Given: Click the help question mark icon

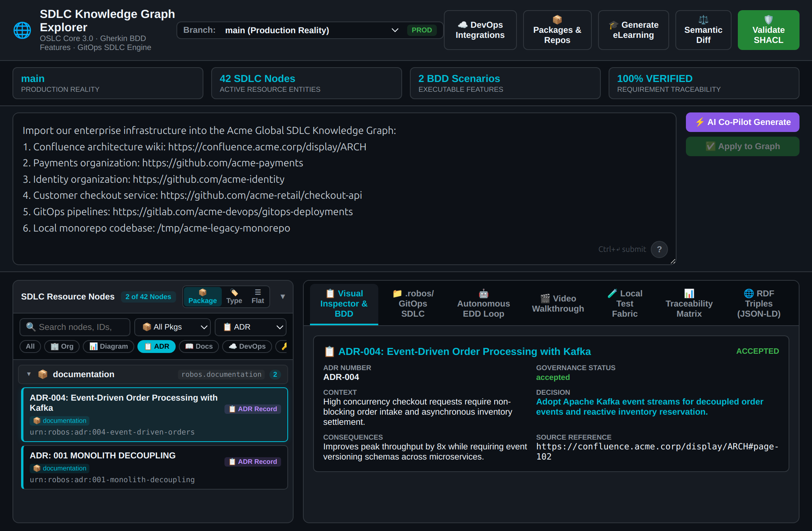Looking at the screenshot, I should tap(659, 249).
